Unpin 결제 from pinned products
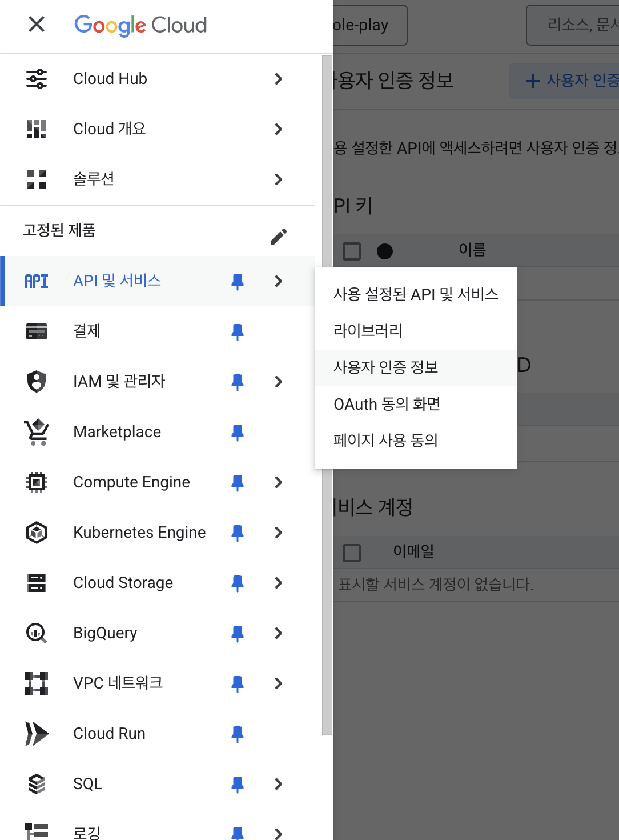 pos(238,331)
